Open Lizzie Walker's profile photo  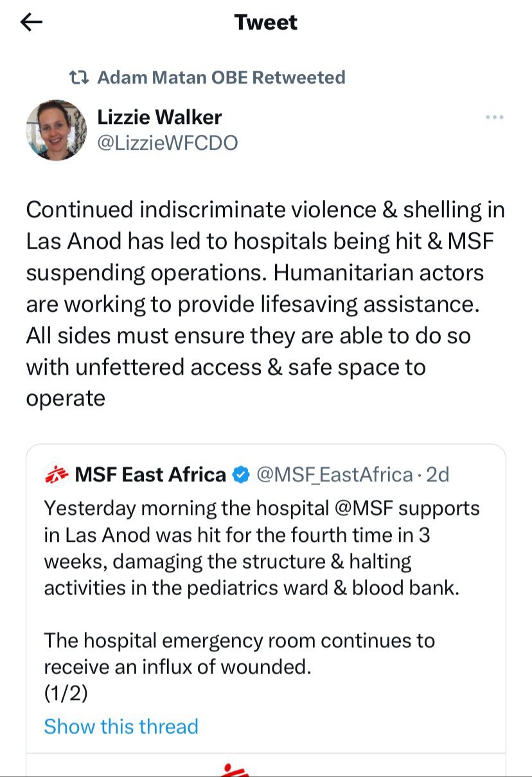[x=57, y=130]
